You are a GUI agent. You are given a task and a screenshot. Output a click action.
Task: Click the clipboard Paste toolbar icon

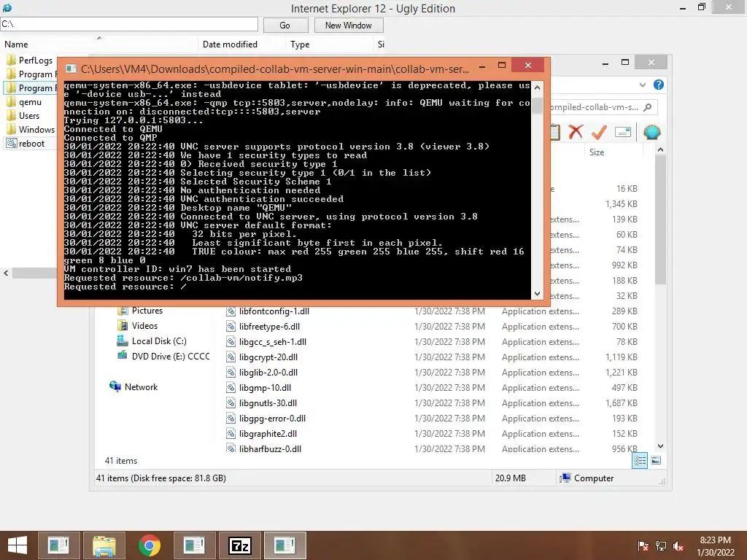555,132
